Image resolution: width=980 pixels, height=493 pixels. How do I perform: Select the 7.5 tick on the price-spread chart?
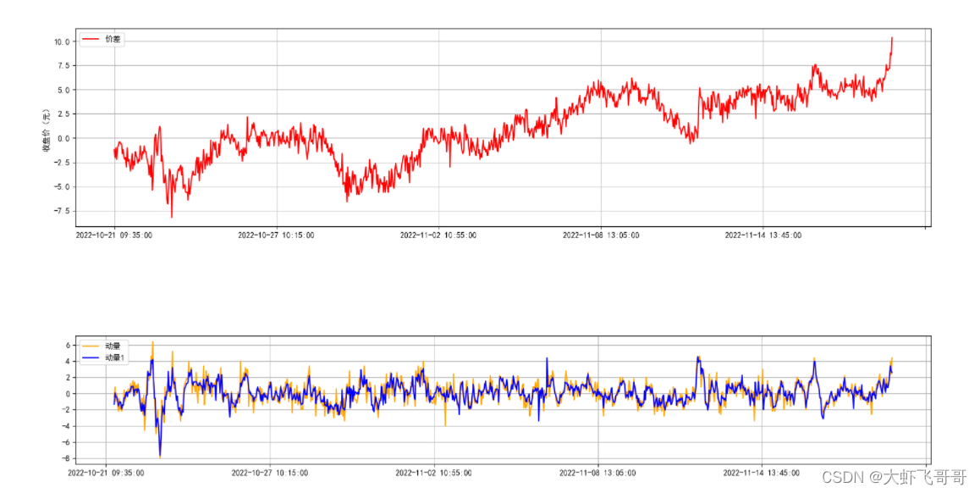click(x=63, y=66)
